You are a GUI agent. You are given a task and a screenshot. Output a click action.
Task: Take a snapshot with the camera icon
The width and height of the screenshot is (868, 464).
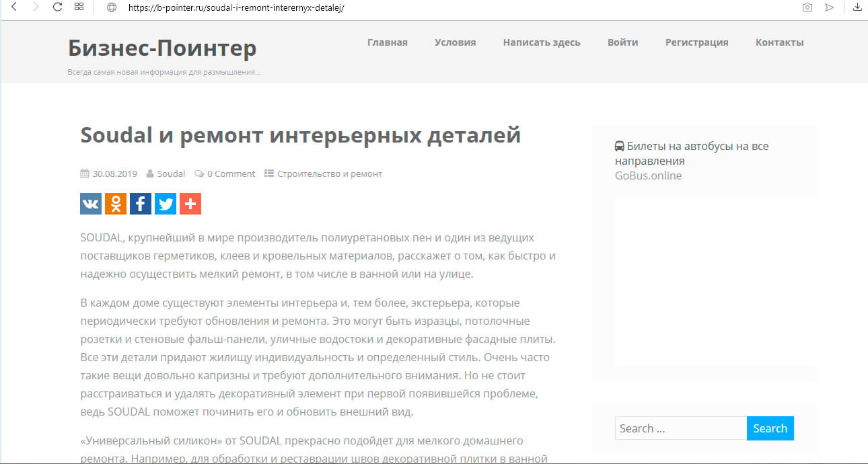807,7
